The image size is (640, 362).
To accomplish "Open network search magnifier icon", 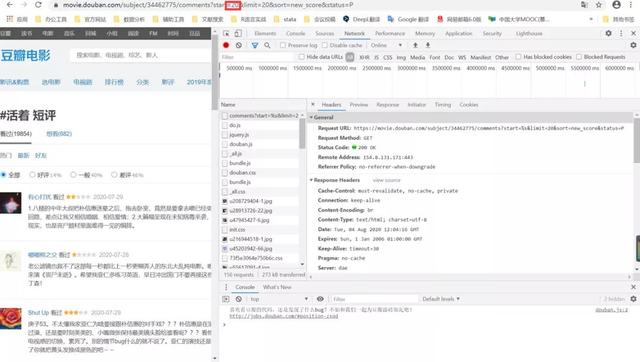I will point(267,45).
